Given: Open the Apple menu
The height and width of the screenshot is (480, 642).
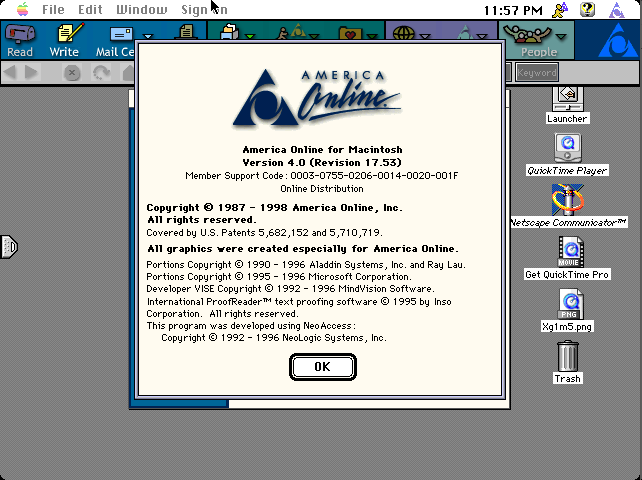Looking at the screenshot, I should pos(23,9).
